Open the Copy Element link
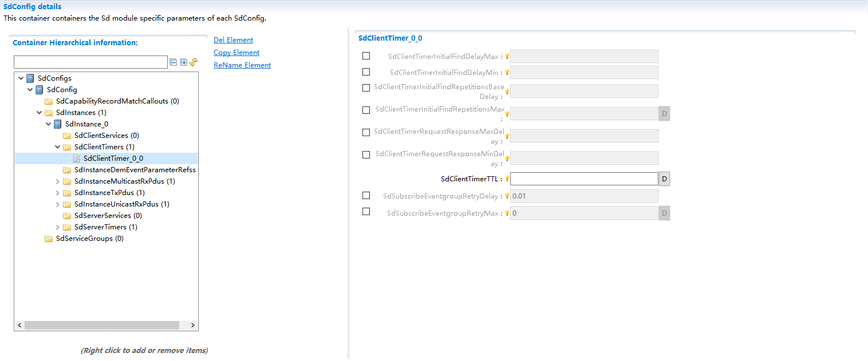Image resolution: width=868 pixels, height=361 pixels. click(236, 52)
